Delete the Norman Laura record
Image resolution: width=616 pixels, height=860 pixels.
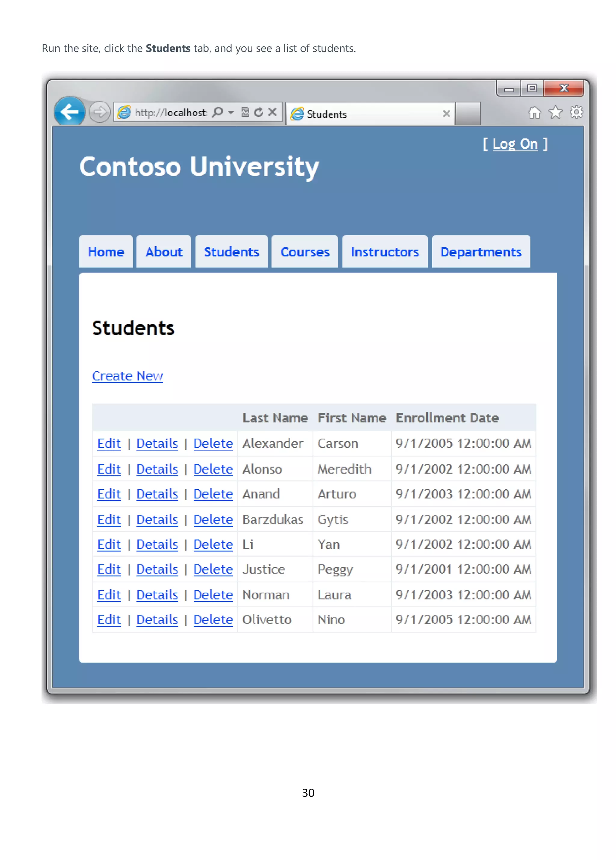pyautogui.click(x=213, y=595)
